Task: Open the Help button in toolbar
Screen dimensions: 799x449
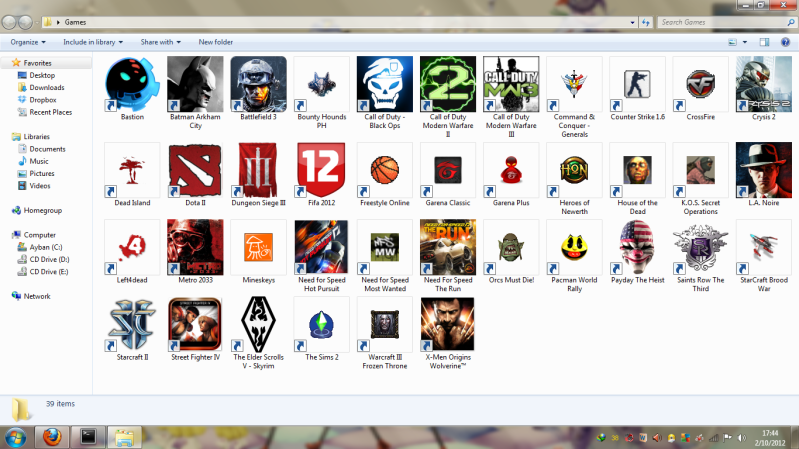Action: click(785, 42)
